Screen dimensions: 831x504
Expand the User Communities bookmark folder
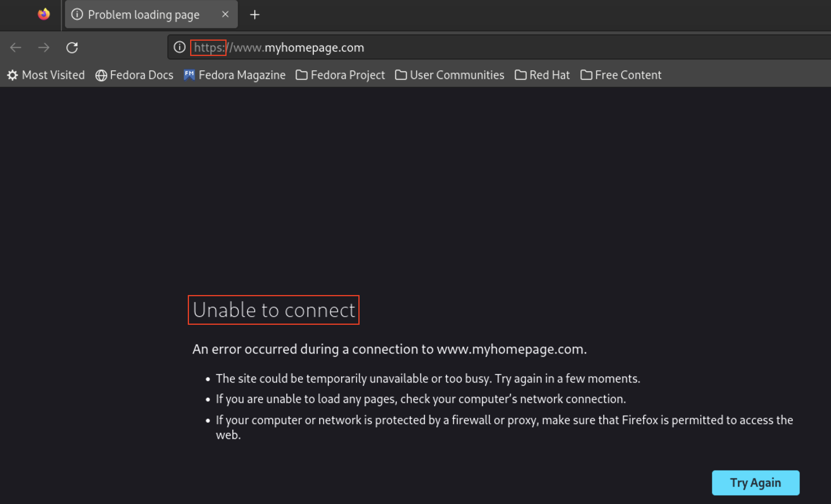[450, 75]
